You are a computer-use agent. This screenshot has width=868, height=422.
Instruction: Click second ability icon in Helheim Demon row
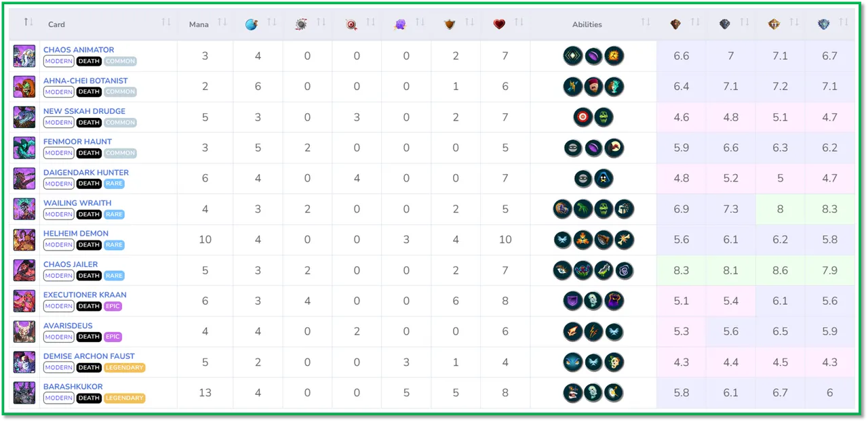(583, 240)
